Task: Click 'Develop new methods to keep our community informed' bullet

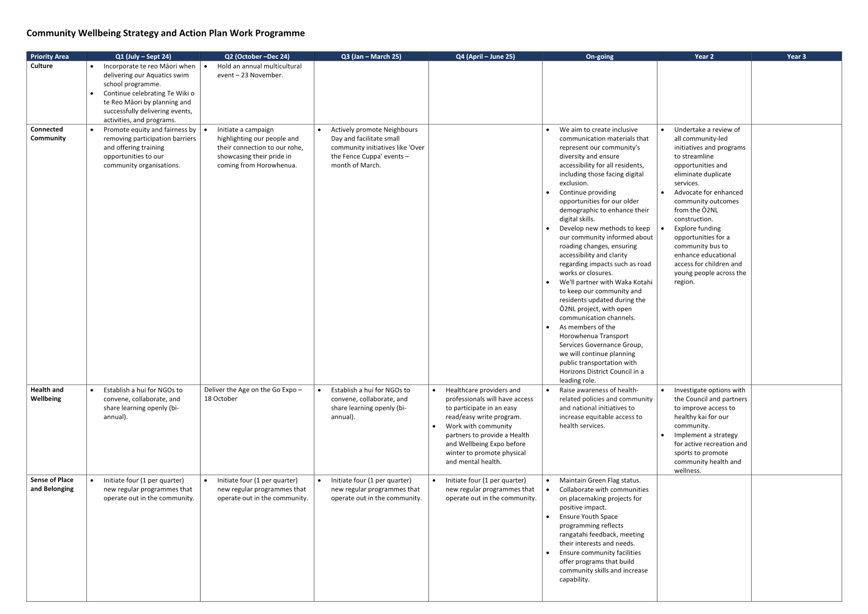Action: click(x=606, y=251)
